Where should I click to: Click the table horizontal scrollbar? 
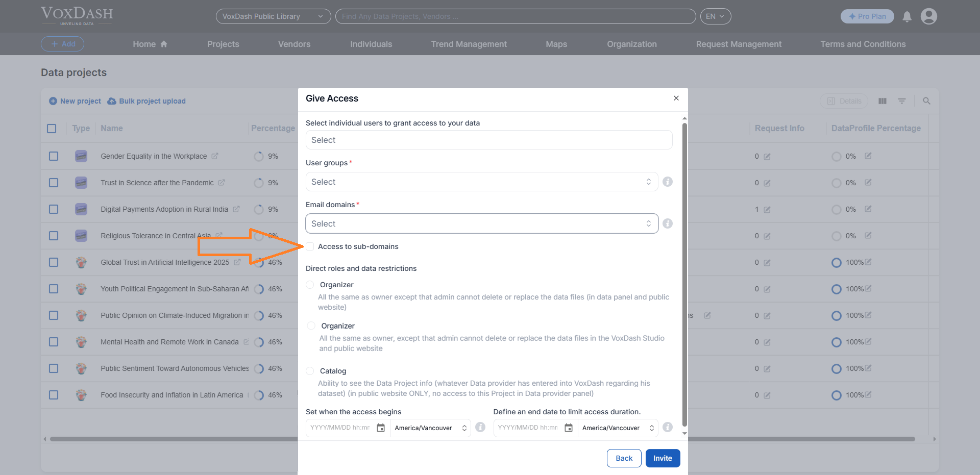point(482,439)
